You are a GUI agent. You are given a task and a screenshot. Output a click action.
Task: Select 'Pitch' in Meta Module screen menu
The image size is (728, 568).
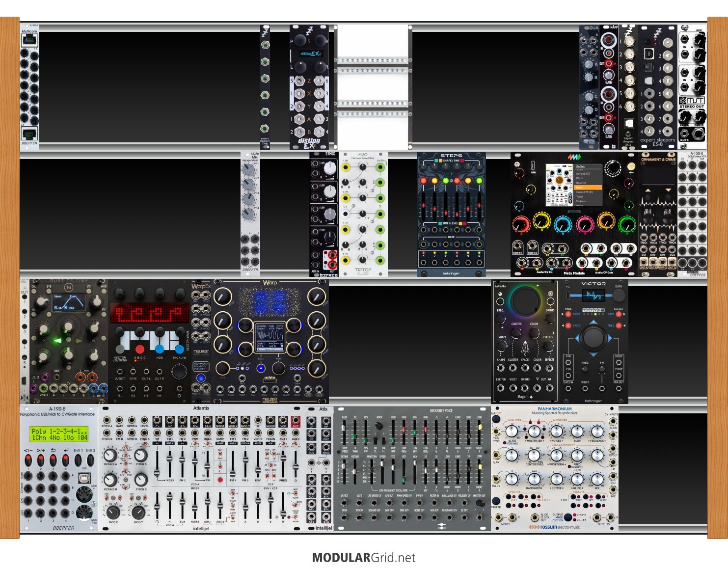click(x=580, y=178)
